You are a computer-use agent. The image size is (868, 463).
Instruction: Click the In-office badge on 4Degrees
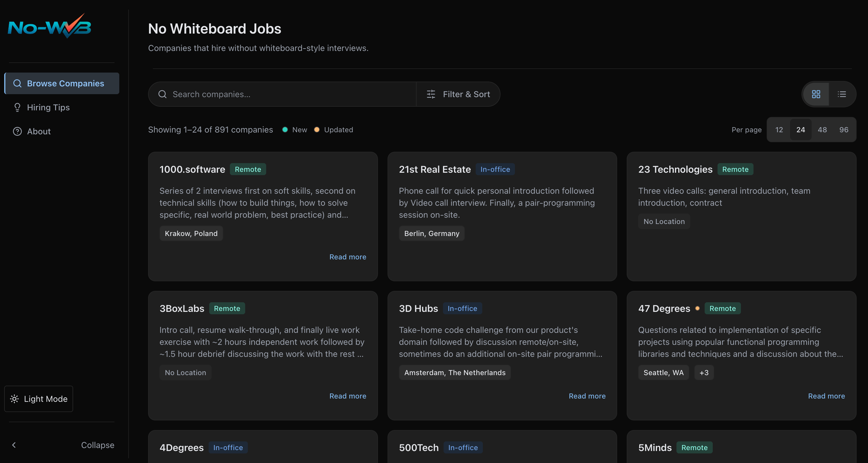point(228,447)
